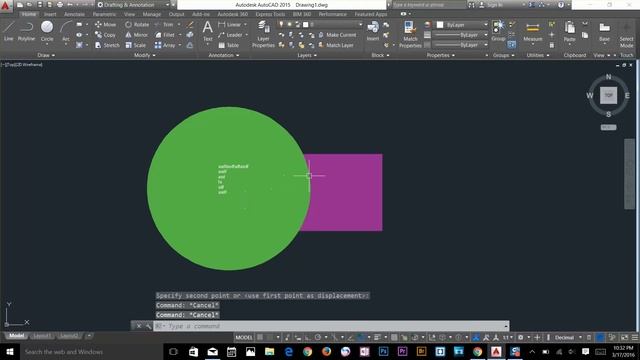
Task: Select the Circle draw tool
Action: tap(47, 31)
